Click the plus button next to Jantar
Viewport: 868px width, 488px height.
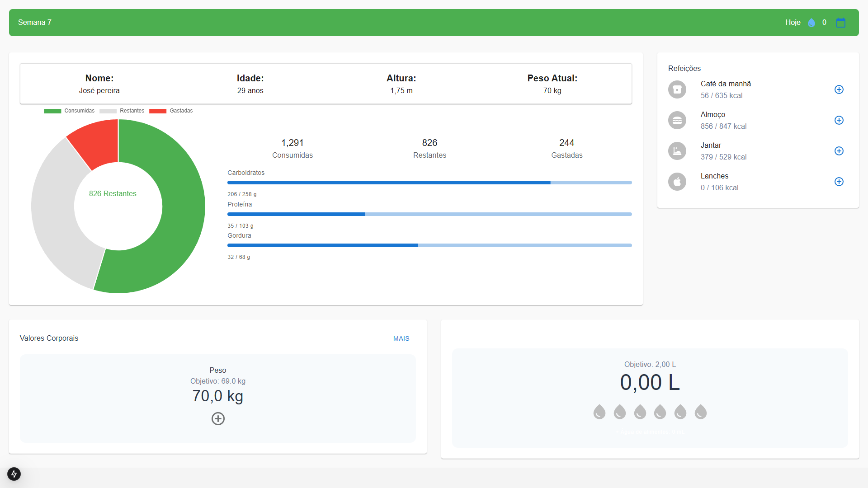(x=839, y=150)
